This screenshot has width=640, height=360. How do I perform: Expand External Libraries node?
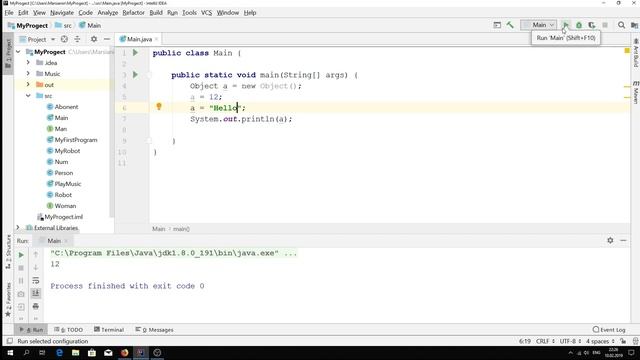pos(18,228)
